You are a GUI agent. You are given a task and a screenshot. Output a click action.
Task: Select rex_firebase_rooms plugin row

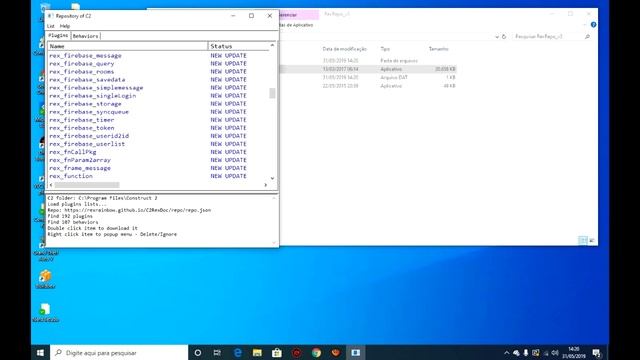point(158,71)
